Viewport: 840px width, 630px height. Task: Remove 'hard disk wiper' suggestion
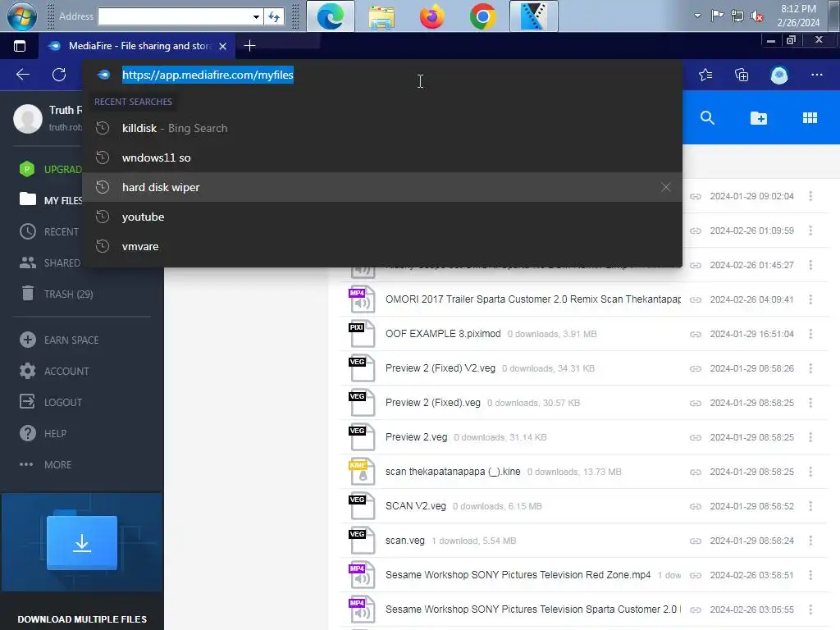click(x=665, y=187)
